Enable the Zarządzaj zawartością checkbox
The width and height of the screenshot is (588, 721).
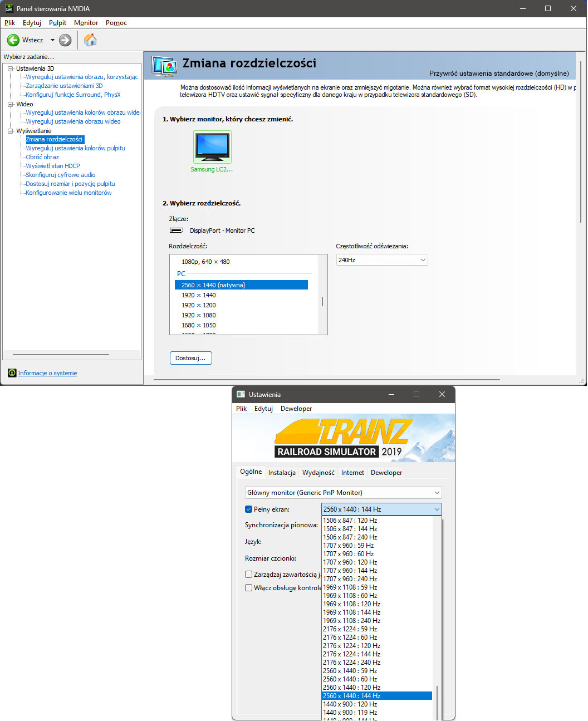(249, 575)
